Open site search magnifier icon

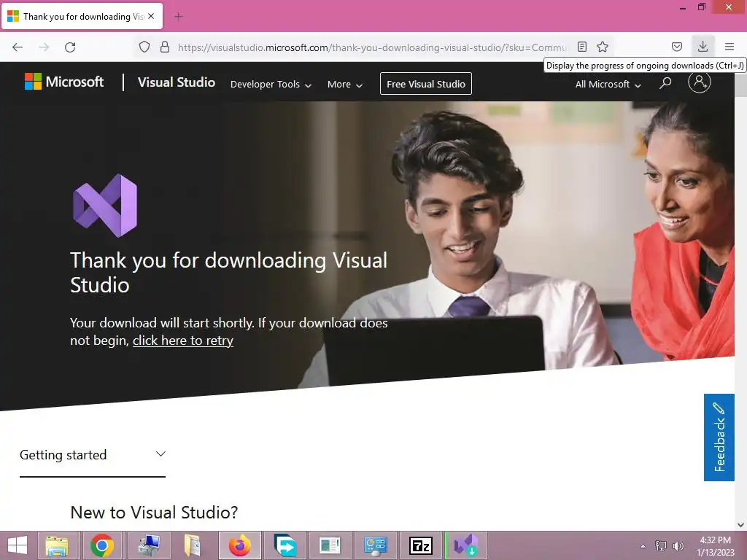(x=665, y=83)
